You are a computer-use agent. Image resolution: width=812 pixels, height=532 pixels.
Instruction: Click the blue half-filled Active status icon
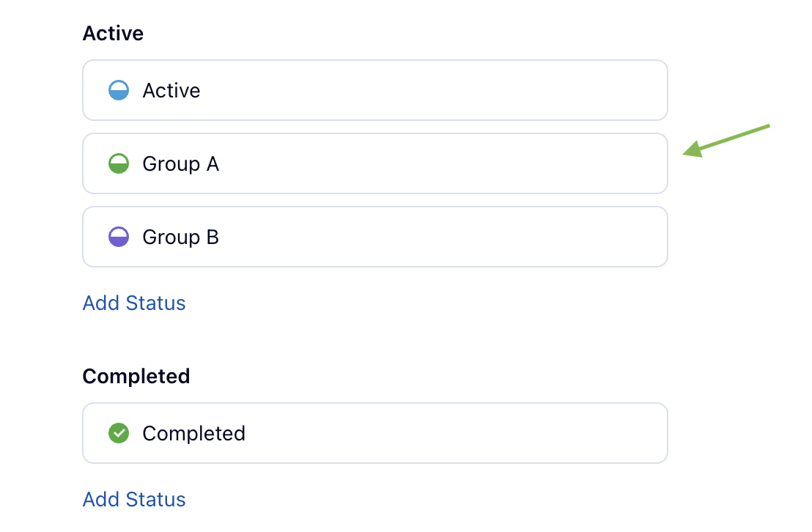coord(119,90)
